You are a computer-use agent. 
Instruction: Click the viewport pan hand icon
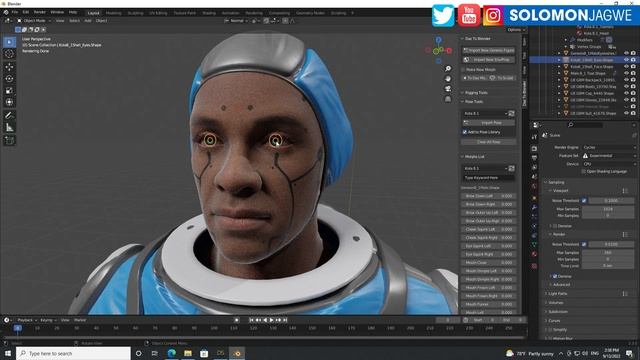coord(448,78)
